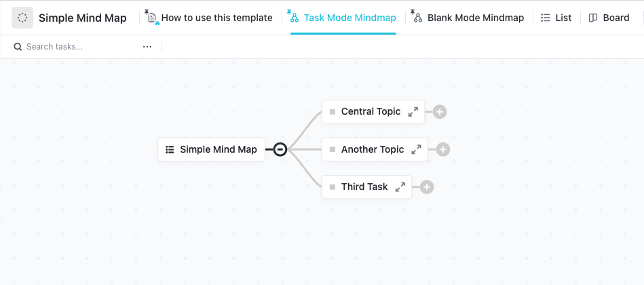Add a child node to Central Topic
The width and height of the screenshot is (644, 285).
point(440,112)
